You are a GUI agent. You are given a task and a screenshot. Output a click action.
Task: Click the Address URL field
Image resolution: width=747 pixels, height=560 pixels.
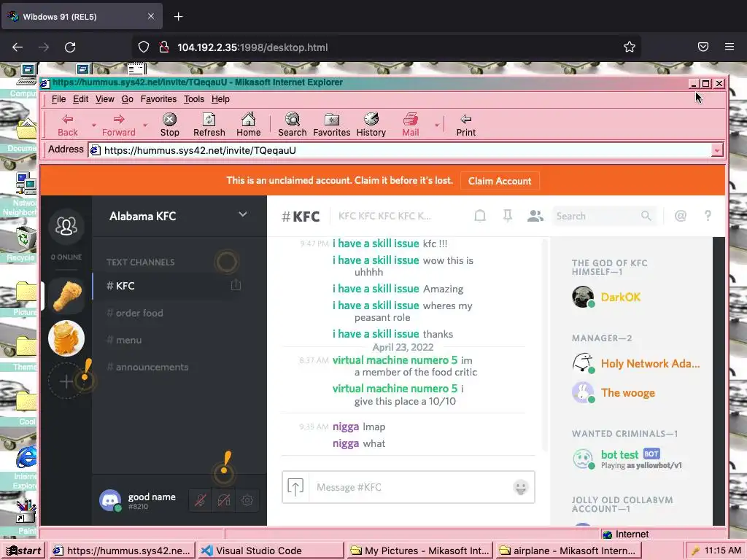click(400, 150)
